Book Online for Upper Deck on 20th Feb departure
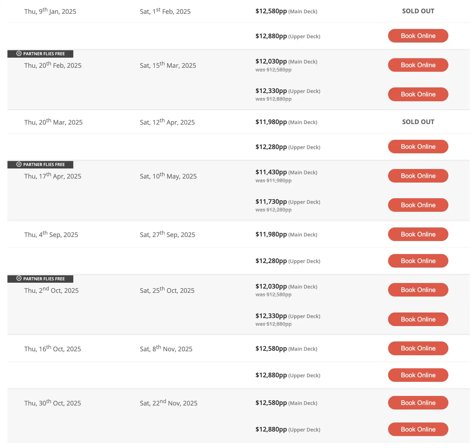 tap(418, 94)
